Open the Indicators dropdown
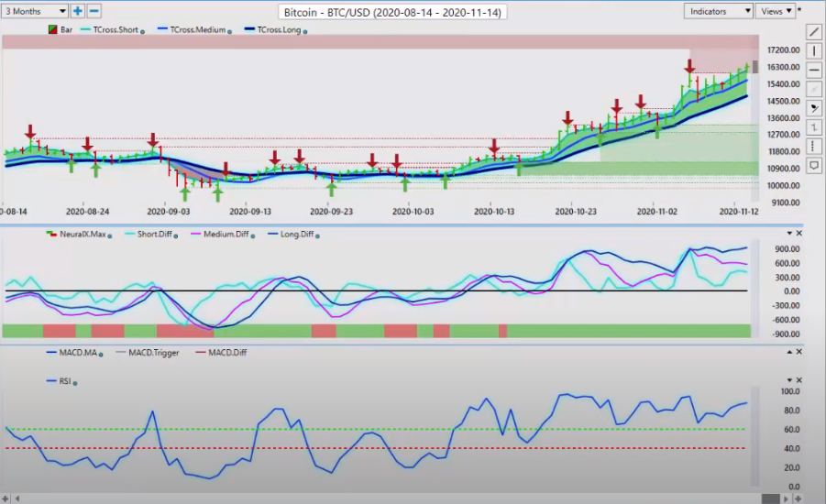The height and width of the screenshot is (504, 826). (x=718, y=11)
